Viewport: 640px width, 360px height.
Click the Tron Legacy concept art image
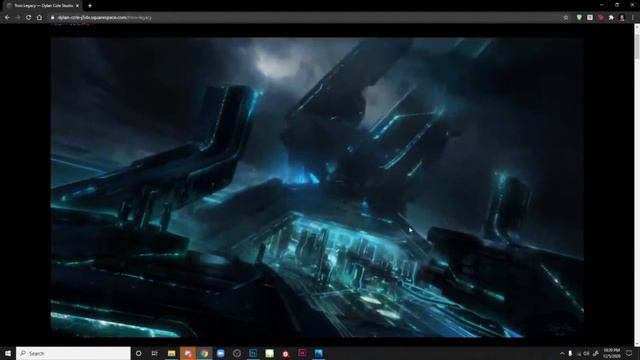click(317, 187)
